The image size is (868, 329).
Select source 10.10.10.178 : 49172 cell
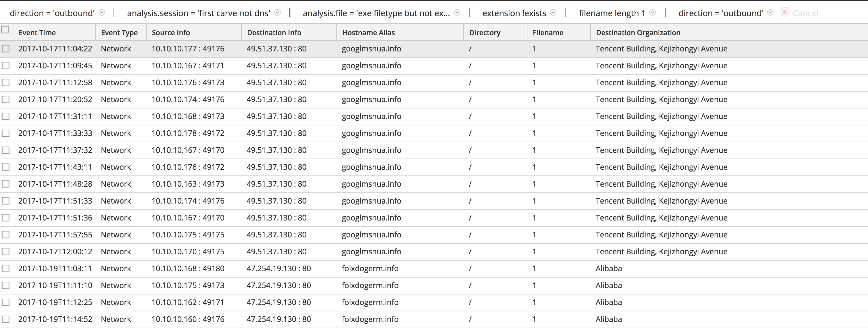pos(188,133)
